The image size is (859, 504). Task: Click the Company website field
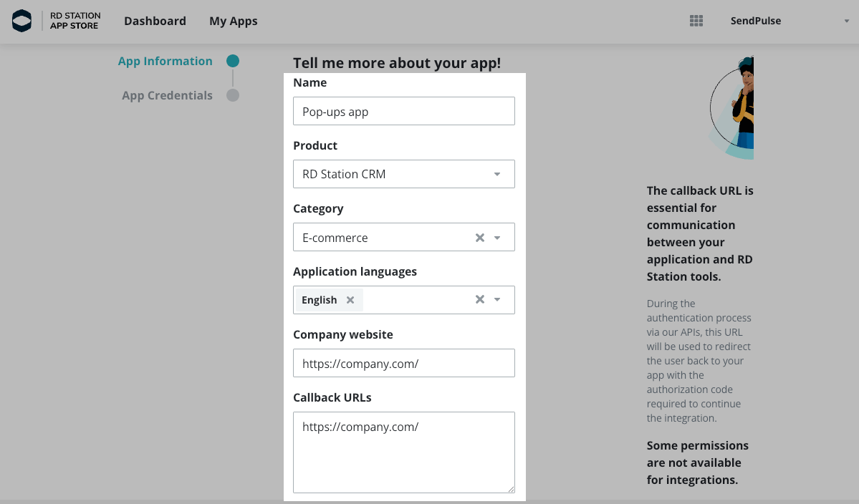403,364
